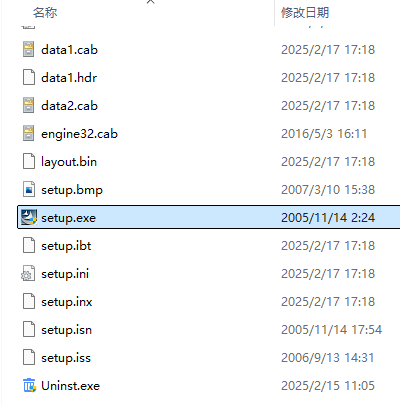Select the data1.cab cabinet file icon
Screen dimensions: 401x405
pos(29,50)
